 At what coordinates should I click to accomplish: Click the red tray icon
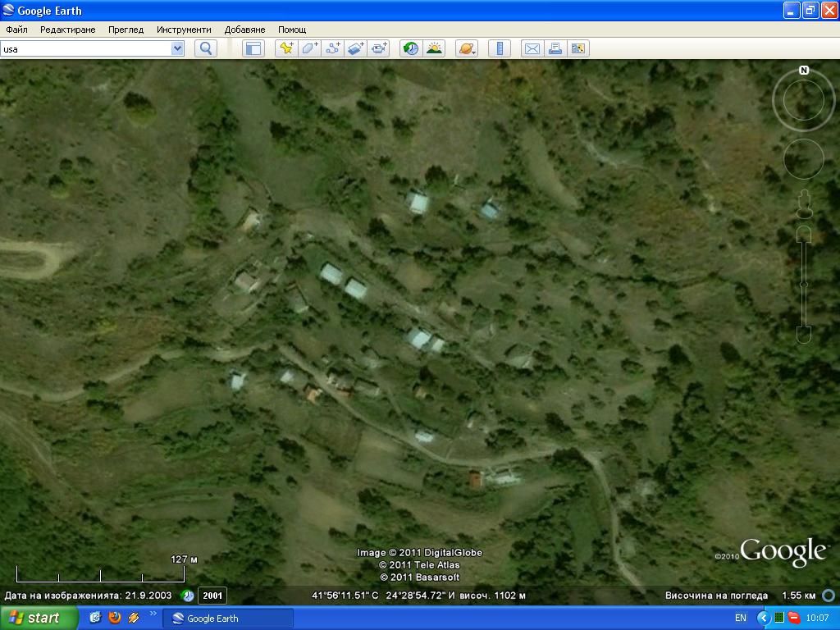pos(793,619)
